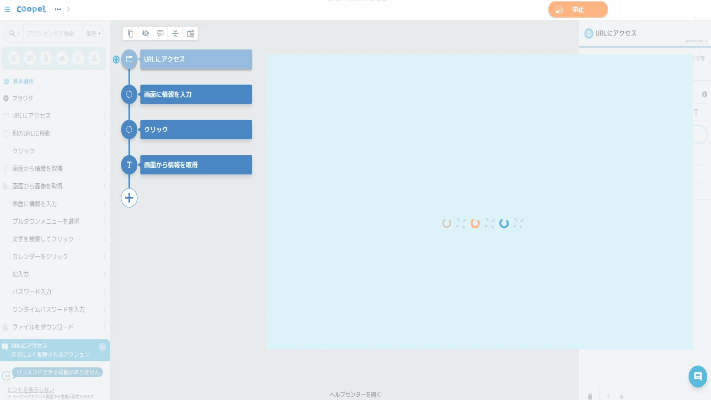This screenshot has width=711, height=400.
Task: Click the circle node of クリック flow step
Action: pos(129,130)
